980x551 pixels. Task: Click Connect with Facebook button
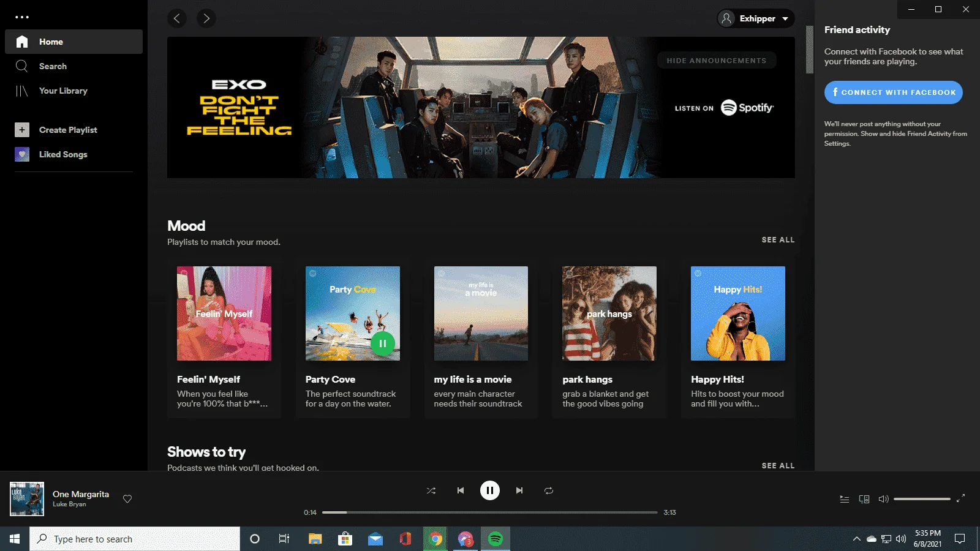(x=894, y=92)
